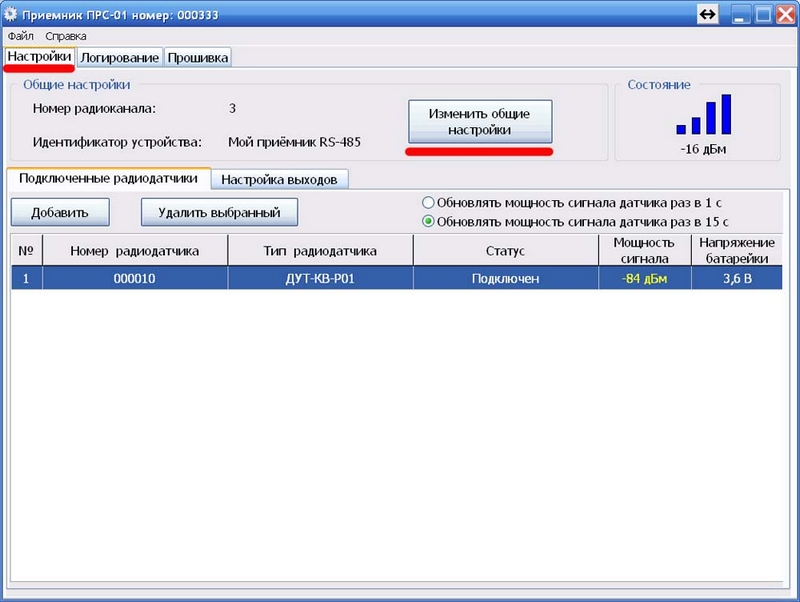Click the -84 дБм signal power cell
This screenshot has width=800, height=602.
(644, 278)
